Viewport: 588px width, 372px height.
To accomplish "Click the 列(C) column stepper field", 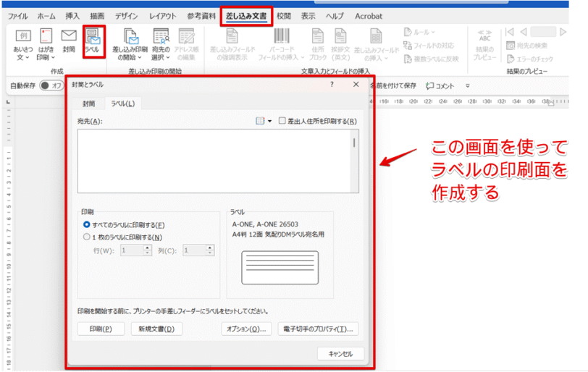I will [198, 250].
